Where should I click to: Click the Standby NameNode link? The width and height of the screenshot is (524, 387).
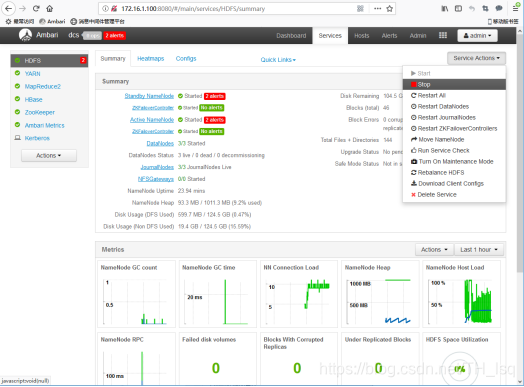tap(149, 96)
